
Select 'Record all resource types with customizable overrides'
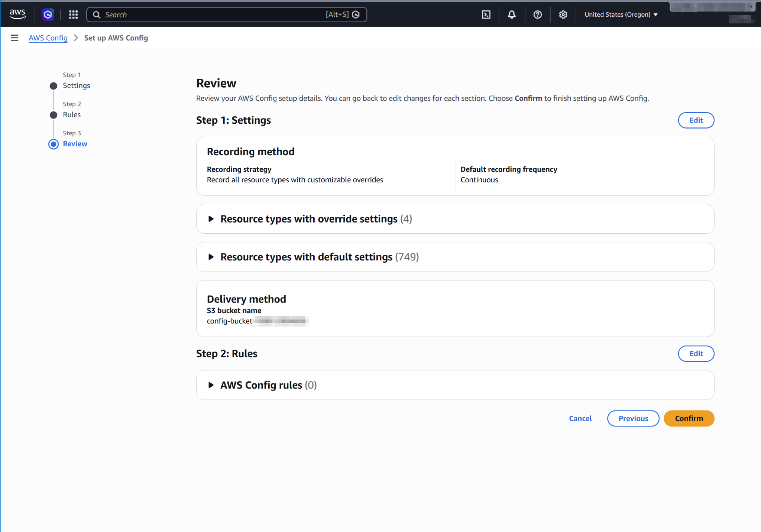tap(295, 180)
